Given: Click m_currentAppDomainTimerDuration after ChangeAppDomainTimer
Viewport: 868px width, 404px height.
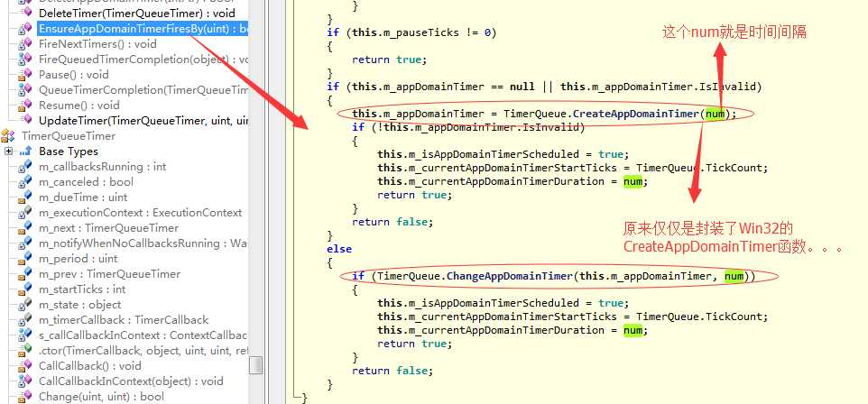Looking at the screenshot, I should coord(506,330).
